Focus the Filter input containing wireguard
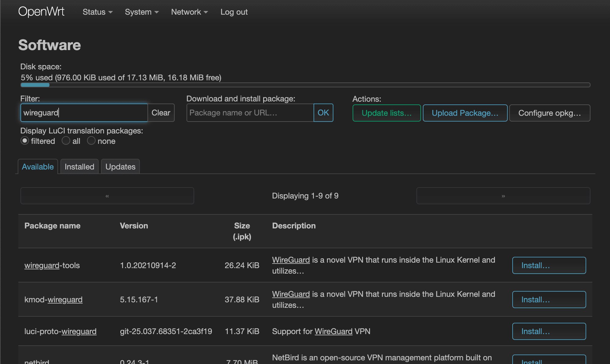This screenshot has width=610, height=364. coord(84,113)
